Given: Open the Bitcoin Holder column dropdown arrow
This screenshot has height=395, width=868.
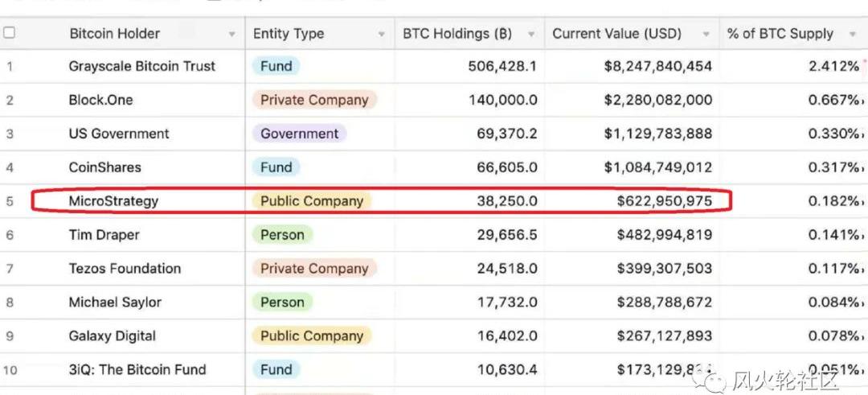Looking at the screenshot, I should pyautogui.click(x=232, y=35).
